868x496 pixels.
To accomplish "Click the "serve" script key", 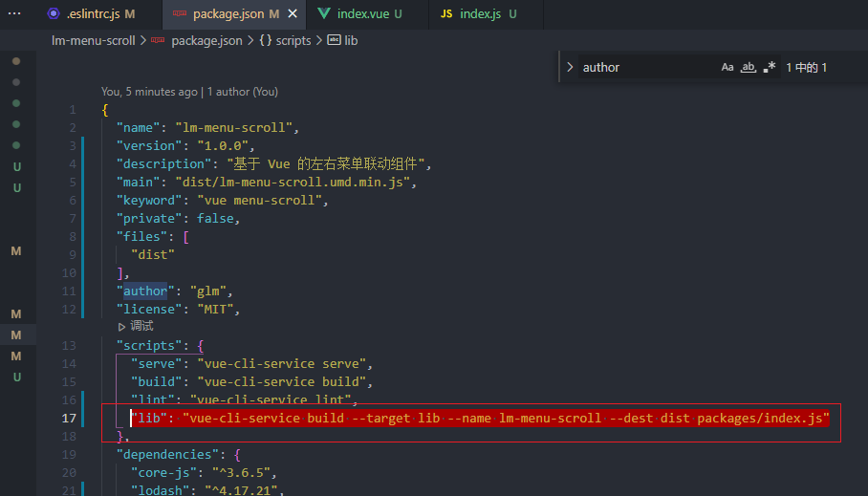I will (156, 364).
